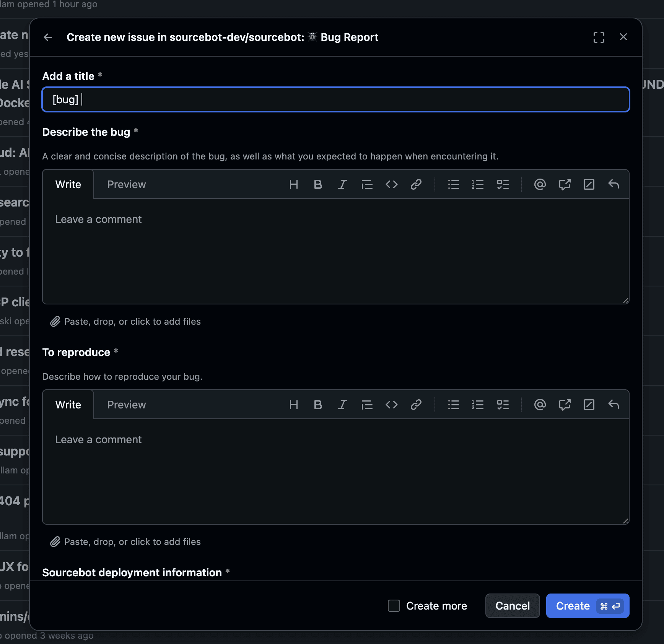The width and height of the screenshot is (664, 644).
Task: Add files under To reproduce editor
Action: click(125, 542)
